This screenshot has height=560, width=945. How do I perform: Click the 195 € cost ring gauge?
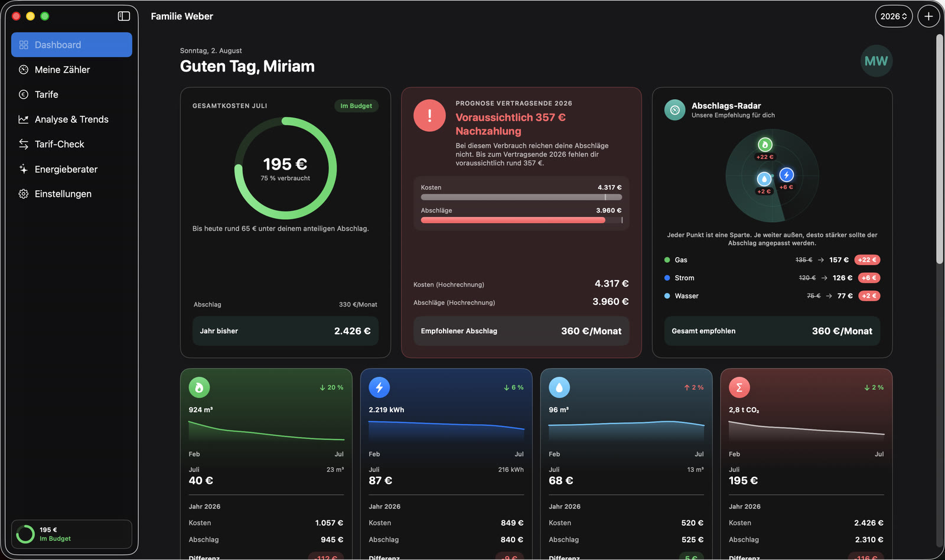[285, 168]
